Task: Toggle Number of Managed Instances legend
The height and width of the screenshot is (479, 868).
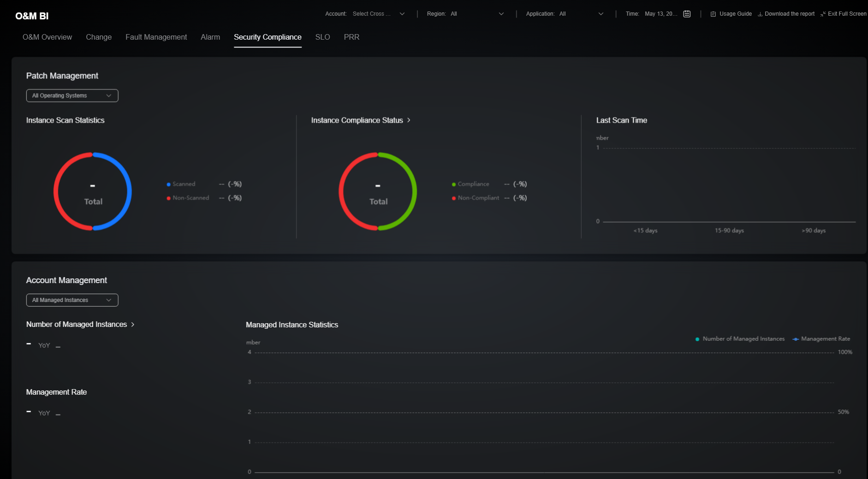Action: [x=740, y=339]
